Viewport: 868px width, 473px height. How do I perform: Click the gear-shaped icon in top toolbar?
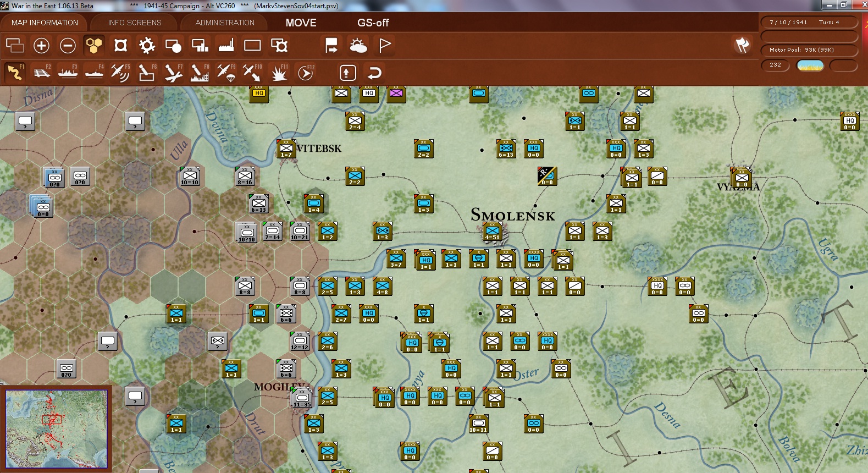[x=147, y=46]
